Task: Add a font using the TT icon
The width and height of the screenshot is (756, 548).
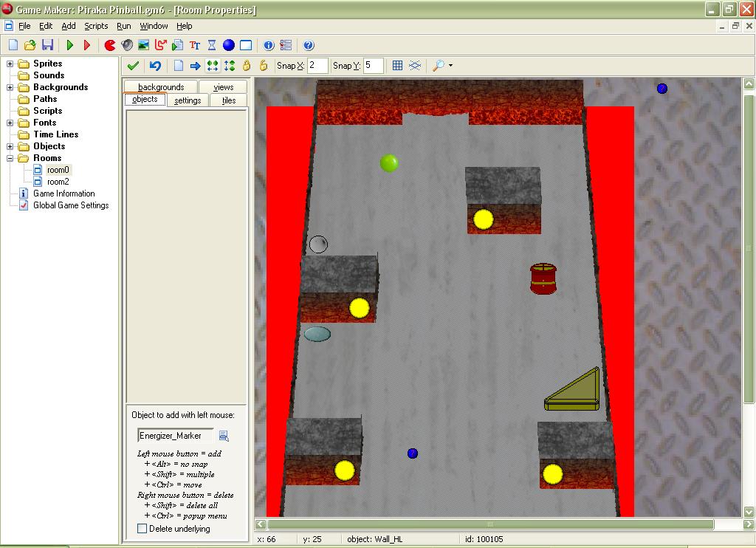Action: 195,45
